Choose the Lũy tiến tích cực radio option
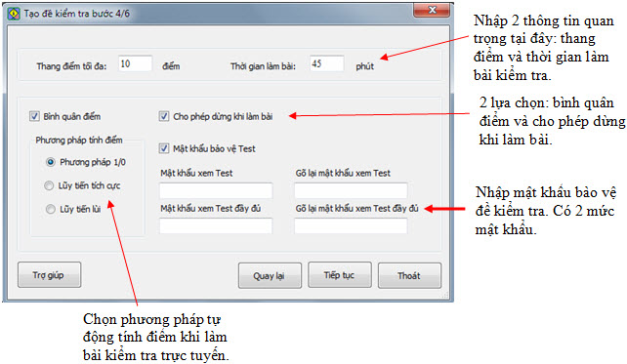The image size is (627, 364). pos(49,185)
